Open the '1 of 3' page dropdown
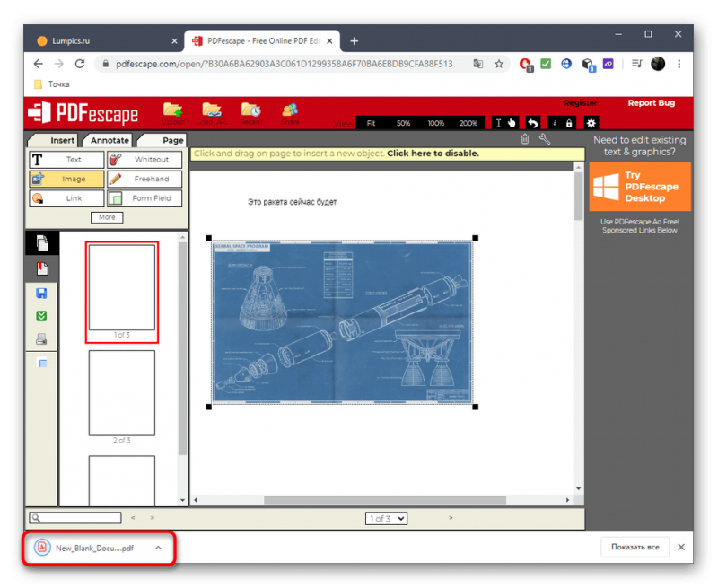This screenshot has height=588, width=718. tap(387, 518)
